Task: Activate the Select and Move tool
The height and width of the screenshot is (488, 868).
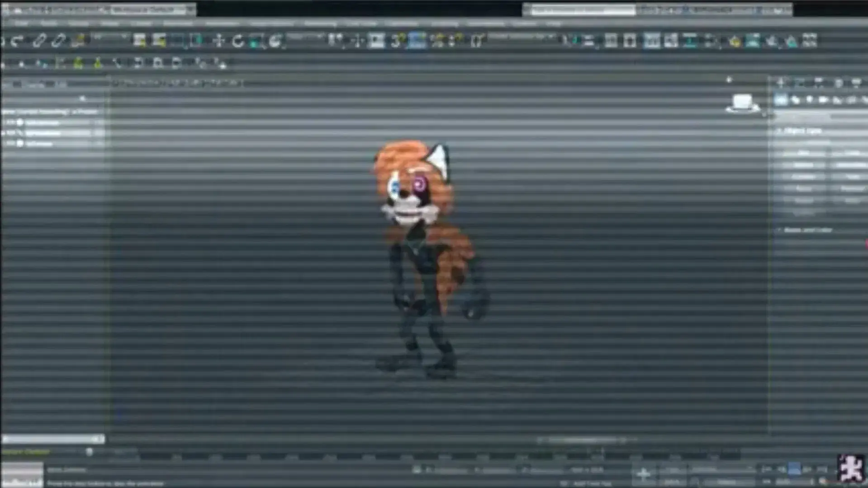Action: pyautogui.click(x=219, y=41)
